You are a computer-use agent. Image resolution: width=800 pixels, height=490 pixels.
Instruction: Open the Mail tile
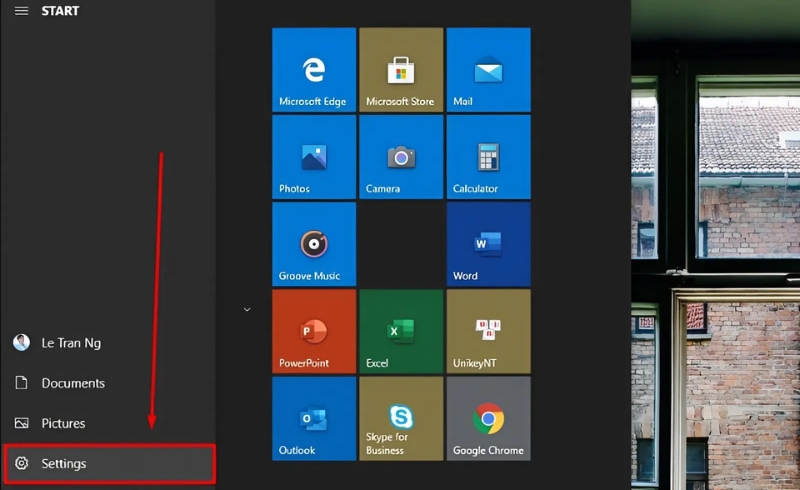[488, 70]
